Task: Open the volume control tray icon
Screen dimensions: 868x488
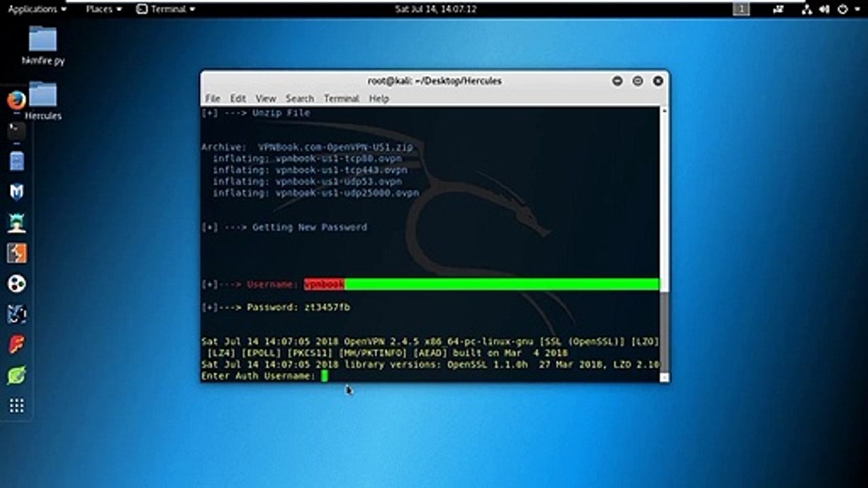Action: point(825,9)
